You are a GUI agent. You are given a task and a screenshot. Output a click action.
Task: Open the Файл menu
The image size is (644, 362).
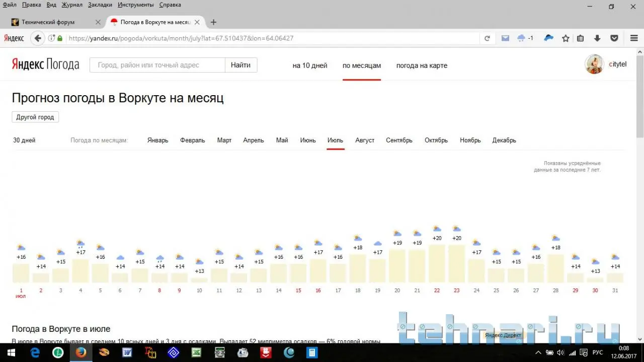point(10,5)
